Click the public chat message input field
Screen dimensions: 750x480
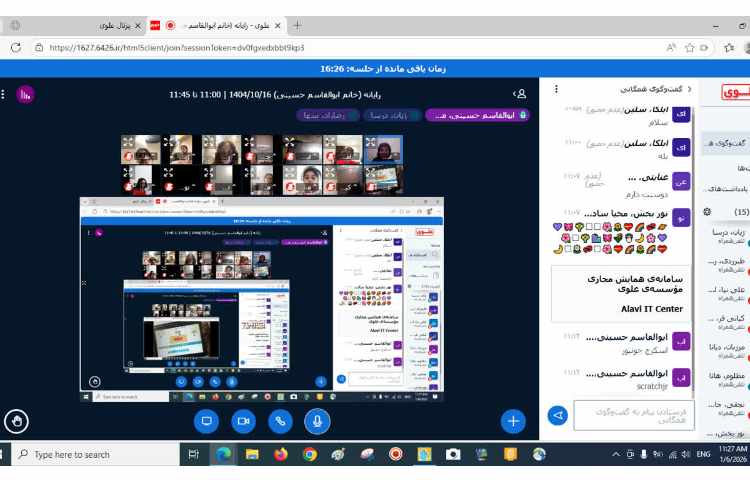click(634, 415)
